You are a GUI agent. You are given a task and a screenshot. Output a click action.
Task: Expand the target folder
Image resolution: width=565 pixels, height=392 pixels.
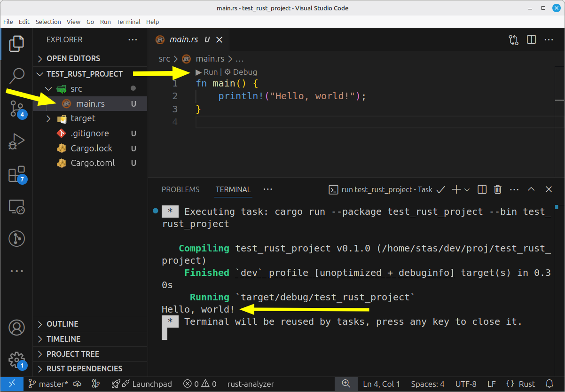pos(48,118)
